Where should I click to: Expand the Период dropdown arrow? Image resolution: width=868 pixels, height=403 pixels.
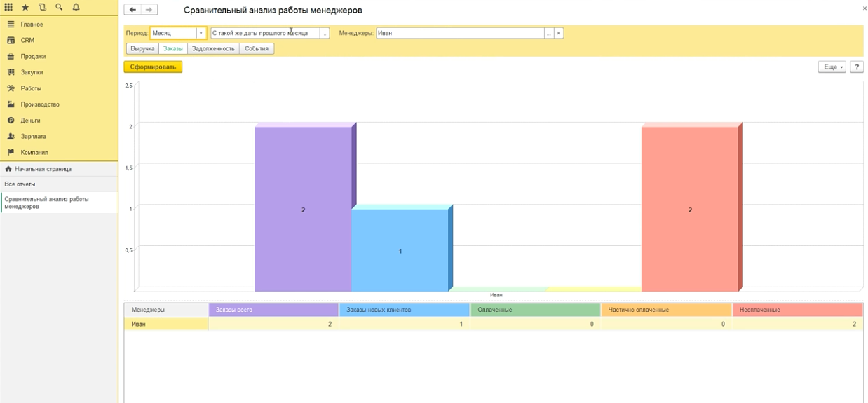[201, 33]
